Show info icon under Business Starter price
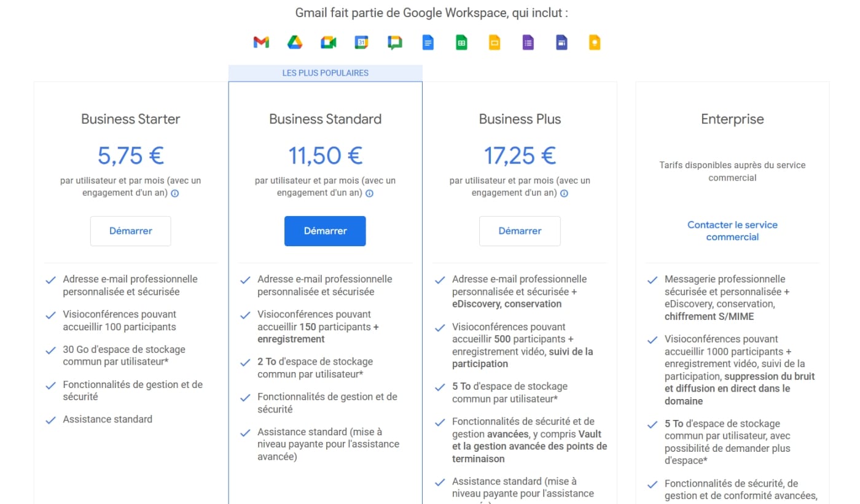This screenshot has height=504, width=860. coord(175,193)
